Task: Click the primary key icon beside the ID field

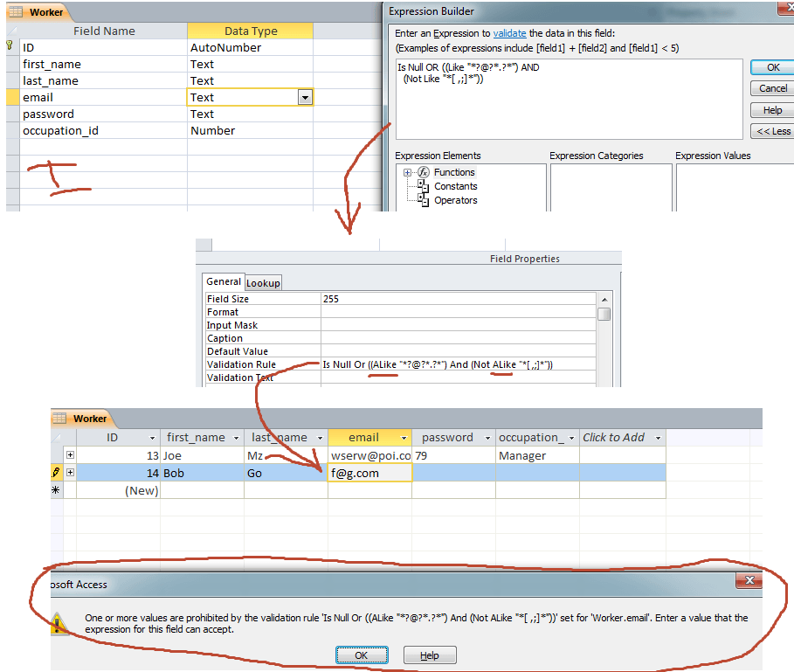Action: [10, 47]
